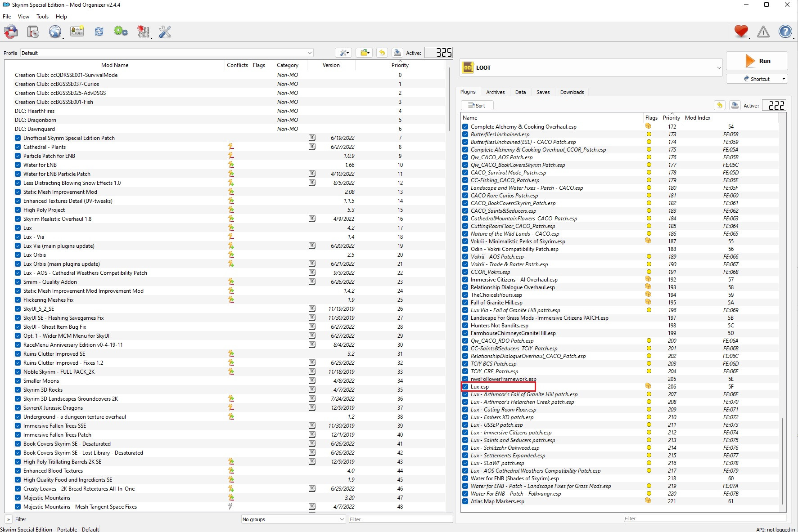Switch to the Downloads tab
Viewport: 798px width, 532px height.
click(x=572, y=92)
